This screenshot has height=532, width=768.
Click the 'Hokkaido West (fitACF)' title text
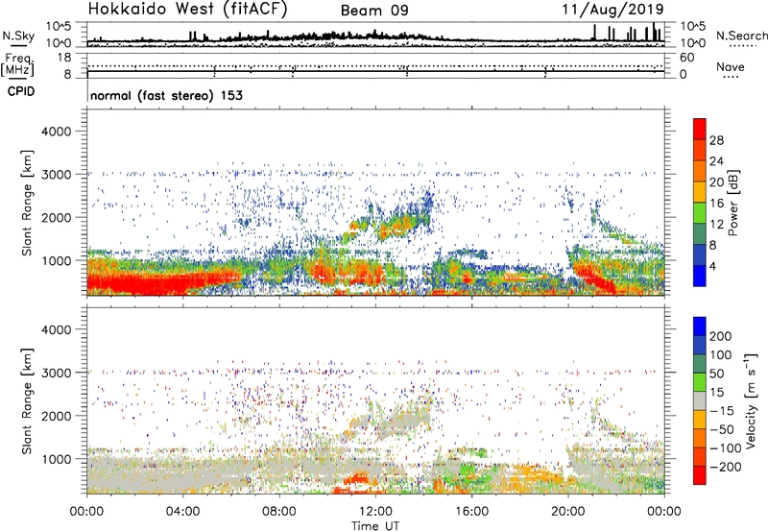point(187,10)
